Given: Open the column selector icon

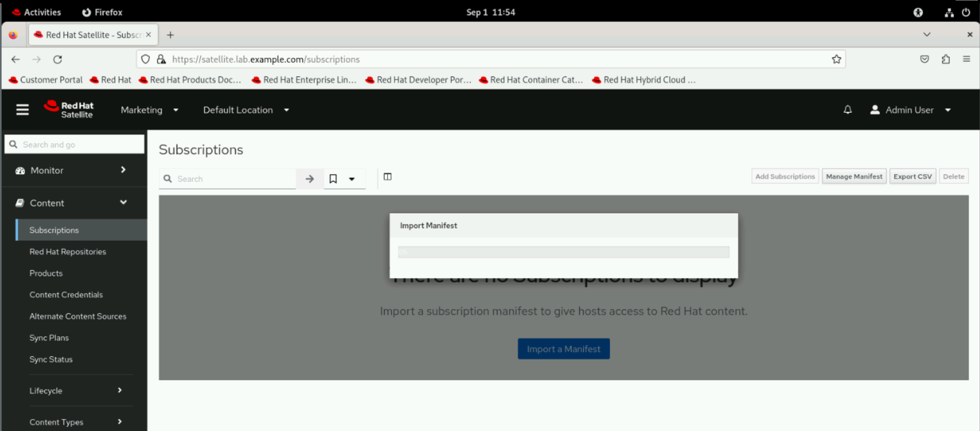Looking at the screenshot, I should point(388,177).
